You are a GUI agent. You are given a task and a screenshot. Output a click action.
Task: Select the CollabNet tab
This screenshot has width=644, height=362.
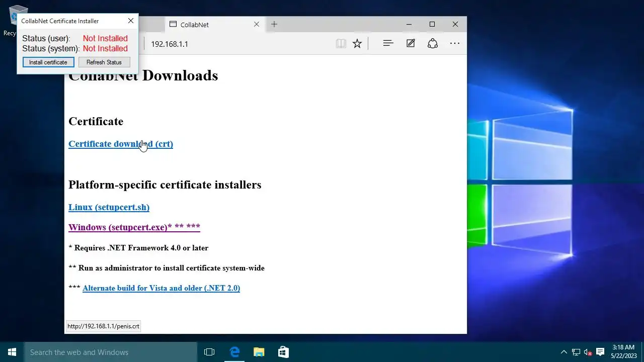tap(214, 24)
